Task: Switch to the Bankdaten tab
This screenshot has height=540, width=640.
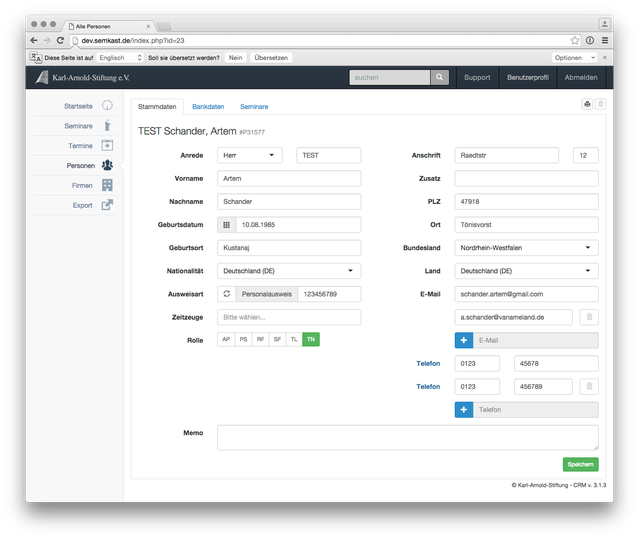Action: pyautogui.click(x=208, y=106)
